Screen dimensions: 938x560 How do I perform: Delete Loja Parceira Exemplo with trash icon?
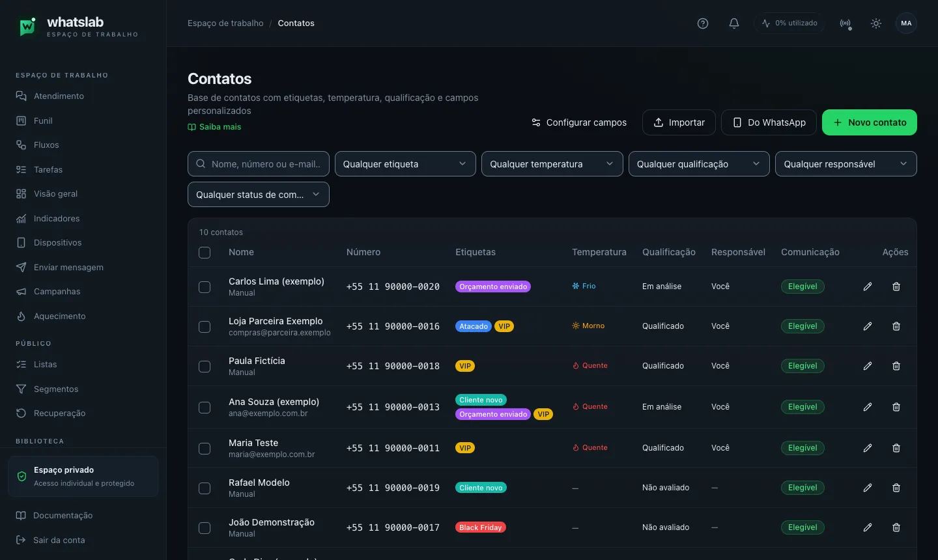(x=896, y=326)
